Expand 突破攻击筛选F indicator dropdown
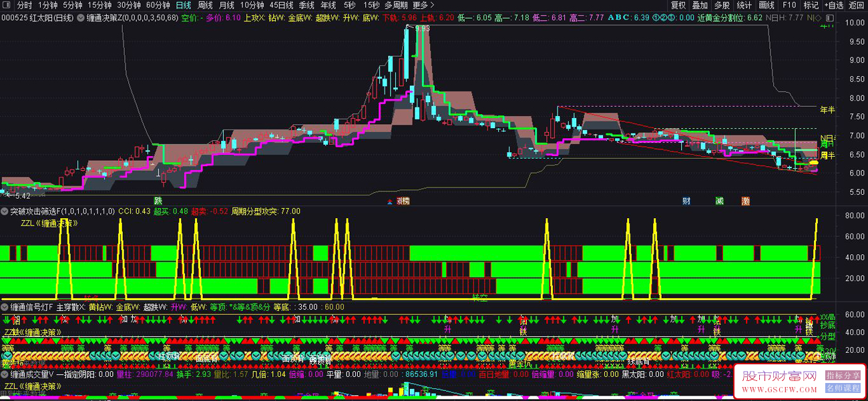This screenshot has width=868, height=401. tap(5, 212)
